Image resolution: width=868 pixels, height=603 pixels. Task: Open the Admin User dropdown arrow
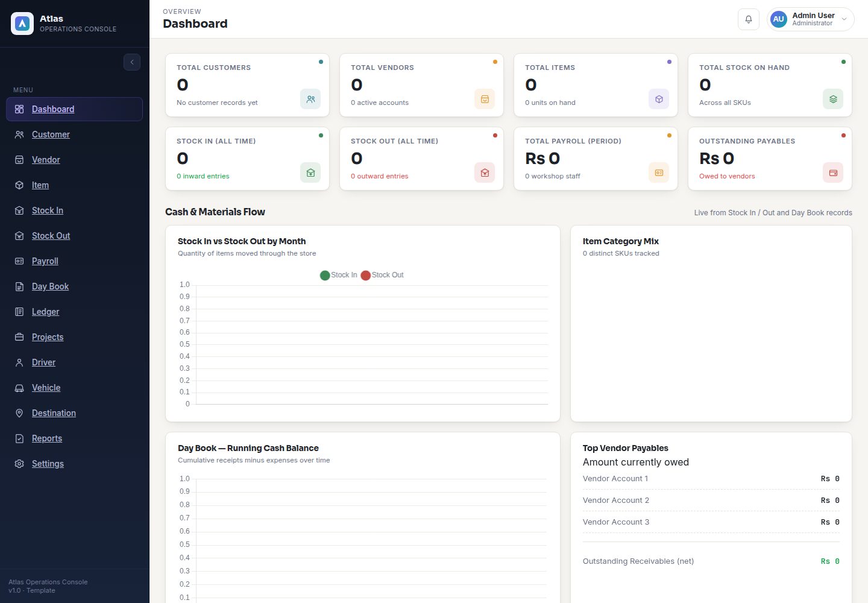point(844,19)
